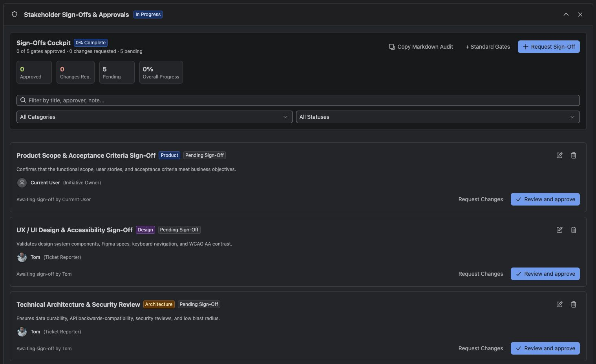This screenshot has width=596, height=364.
Task: Review and approve UX / UI Design sign-off
Action: [x=545, y=274]
